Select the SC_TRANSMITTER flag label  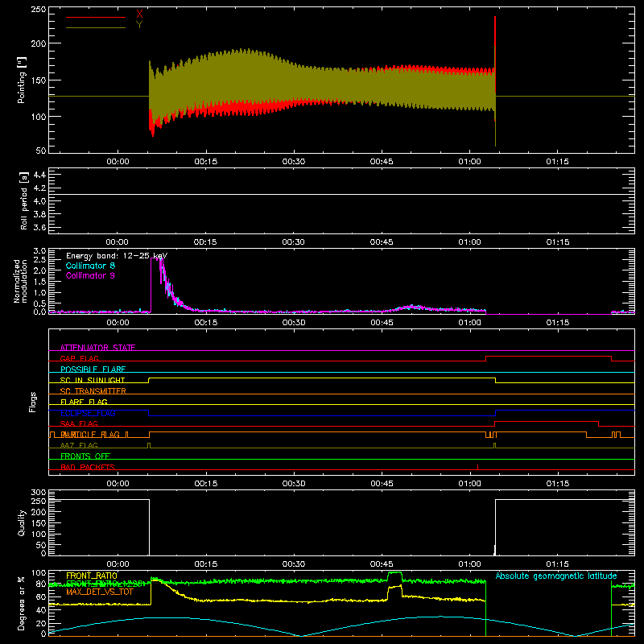pos(93,391)
